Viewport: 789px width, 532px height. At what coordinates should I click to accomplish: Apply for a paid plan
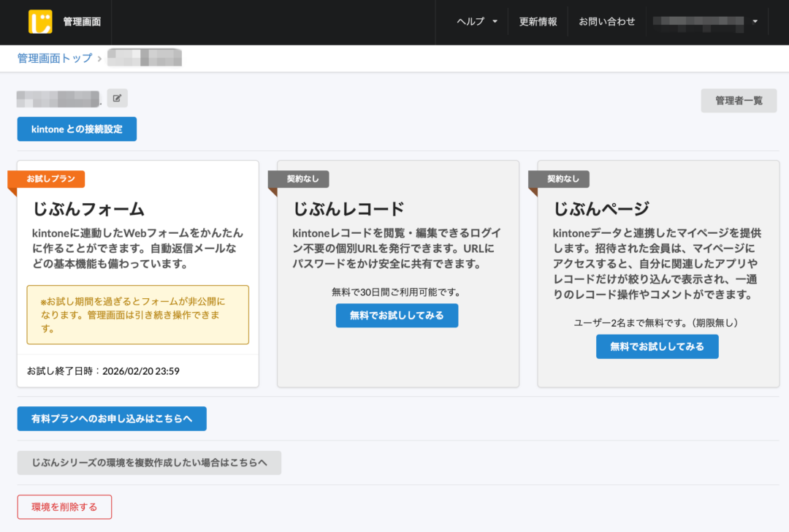coord(110,419)
